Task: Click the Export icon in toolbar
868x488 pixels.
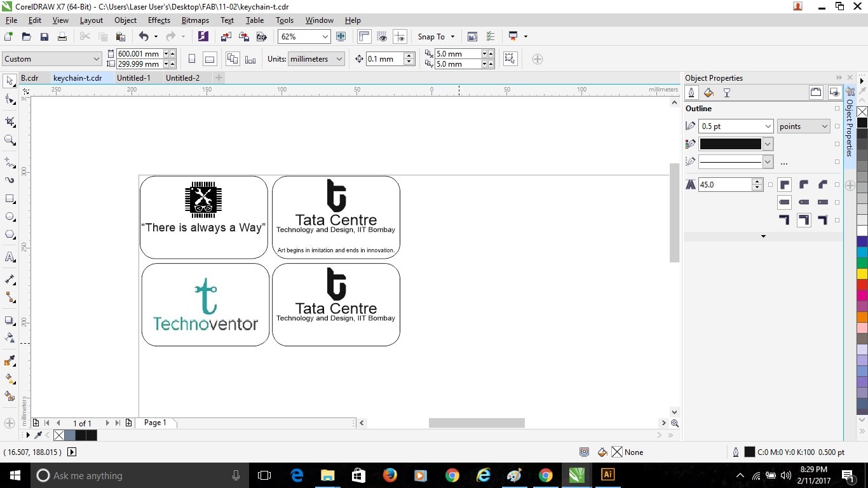Action: click(243, 37)
